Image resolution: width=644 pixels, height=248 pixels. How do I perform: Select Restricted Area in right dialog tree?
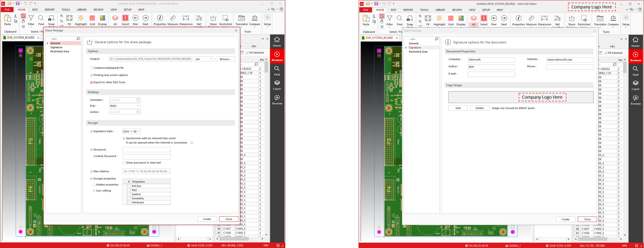[418, 52]
